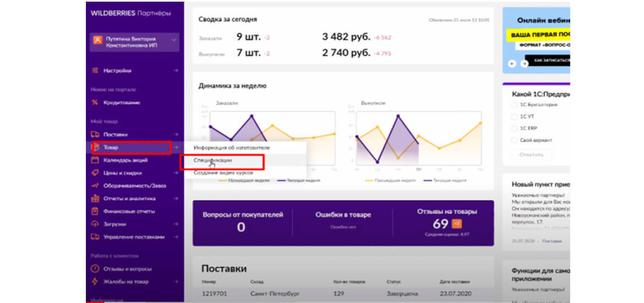This screenshot has height=303, width=644.
Task: Click the pulse icon beside Оборачиваемость/Завоз
Action: pos(95,186)
